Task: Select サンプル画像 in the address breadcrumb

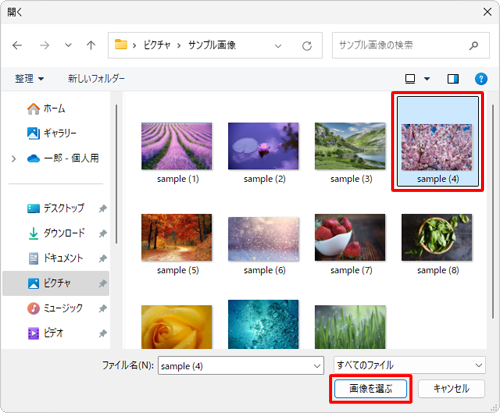Action: tap(212, 45)
